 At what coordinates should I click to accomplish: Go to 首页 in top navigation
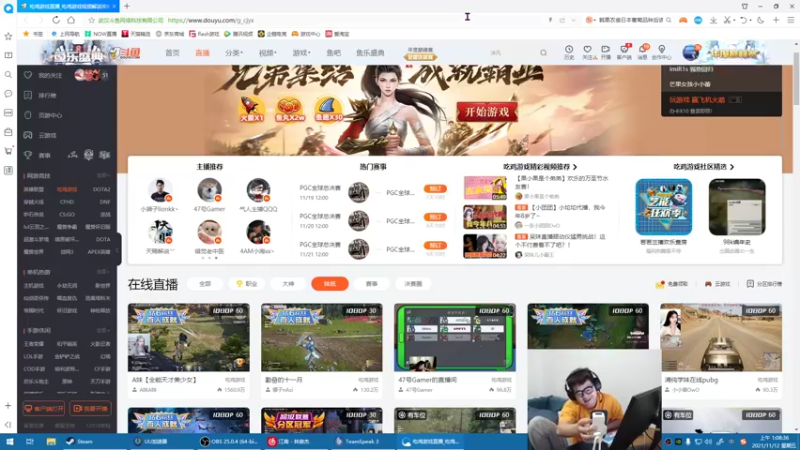(x=172, y=53)
